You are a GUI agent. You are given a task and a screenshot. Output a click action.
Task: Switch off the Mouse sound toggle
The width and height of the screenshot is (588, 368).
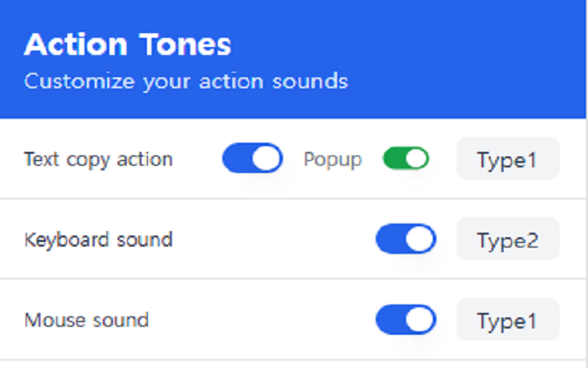click(405, 320)
